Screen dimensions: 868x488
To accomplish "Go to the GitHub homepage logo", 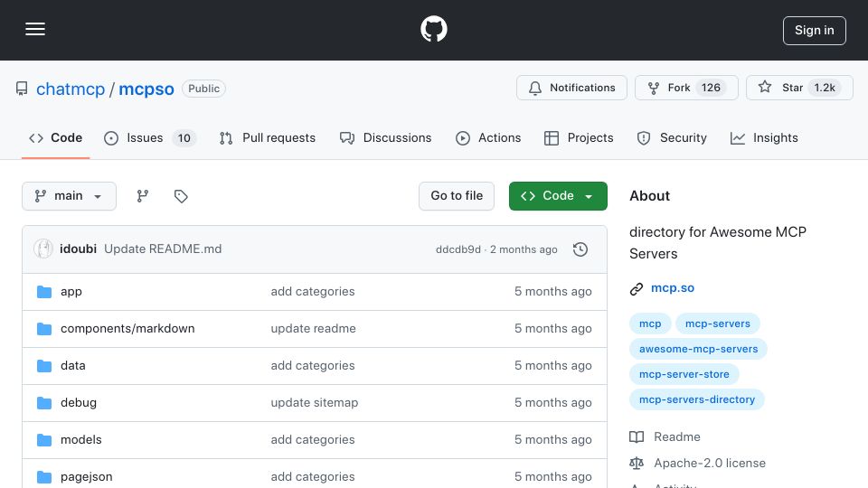I will [x=433, y=29].
